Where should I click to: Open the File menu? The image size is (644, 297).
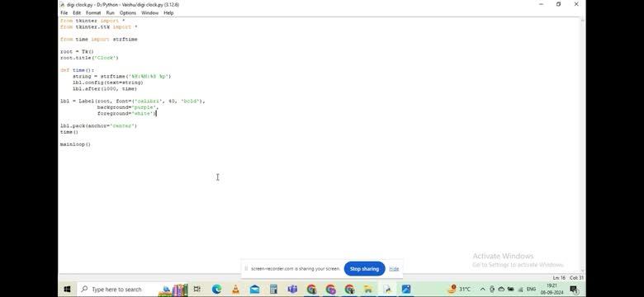click(x=64, y=13)
